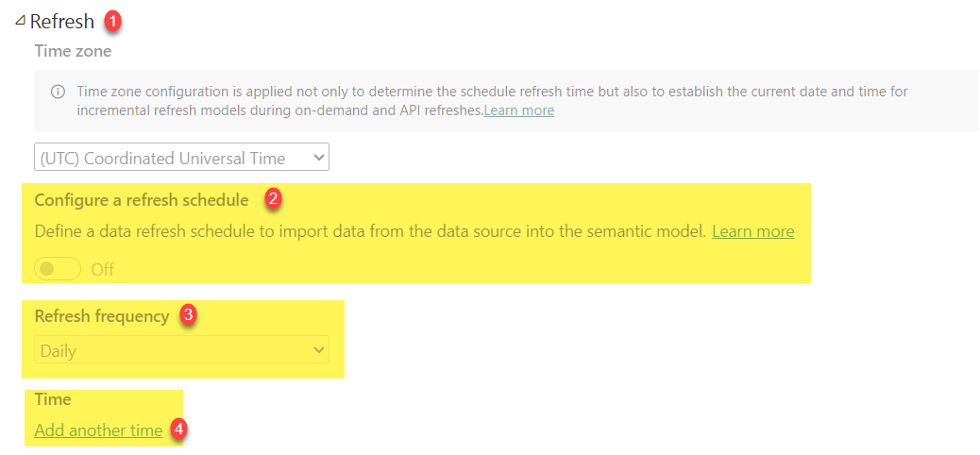Click the chevron on the time zone dropdown

pos(318,159)
